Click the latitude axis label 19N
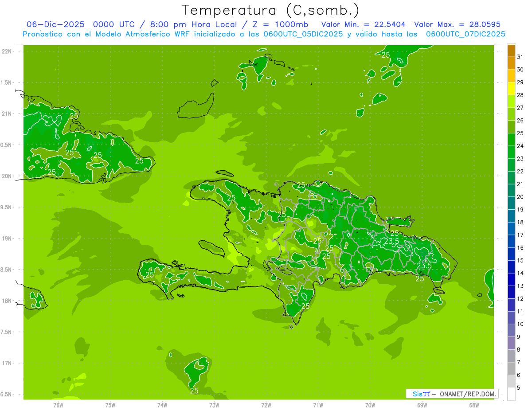Viewport: 532px width, 411px height. [8, 239]
